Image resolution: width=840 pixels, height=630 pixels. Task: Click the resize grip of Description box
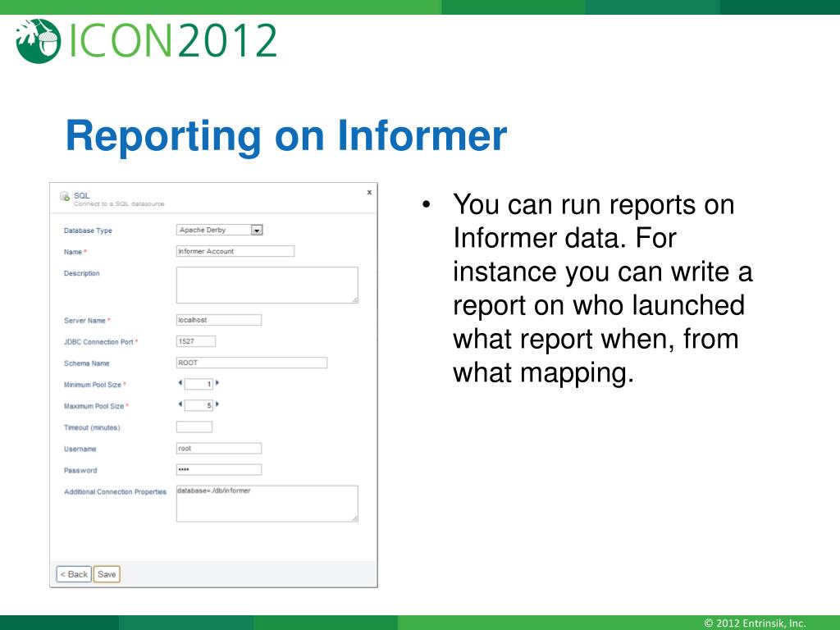coord(355,300)
